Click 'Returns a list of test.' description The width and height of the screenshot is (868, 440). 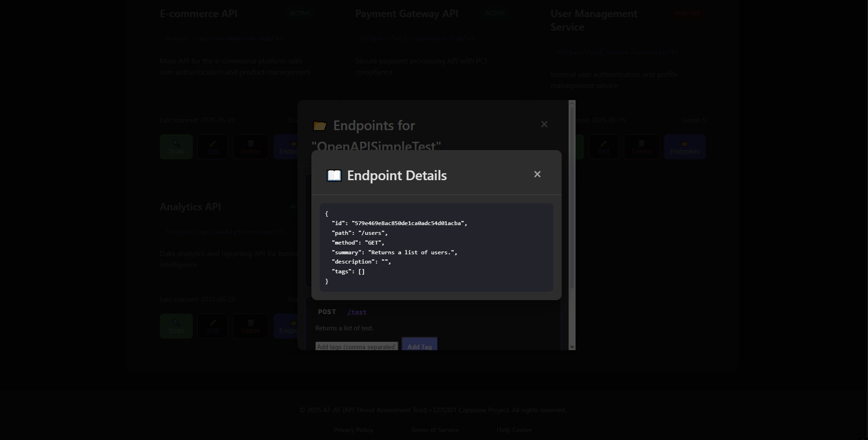click(344, 328)
